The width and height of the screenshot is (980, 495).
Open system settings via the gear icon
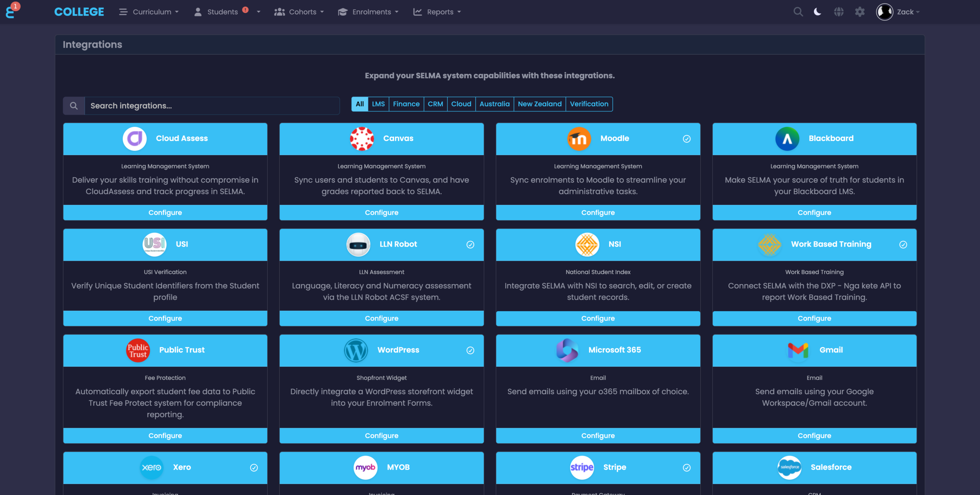point(860,11)
